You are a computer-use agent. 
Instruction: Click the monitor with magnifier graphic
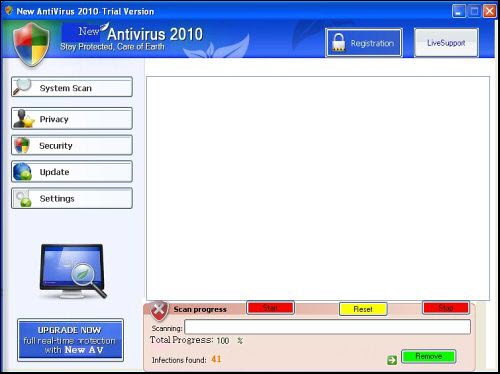[x=73, y=271]
